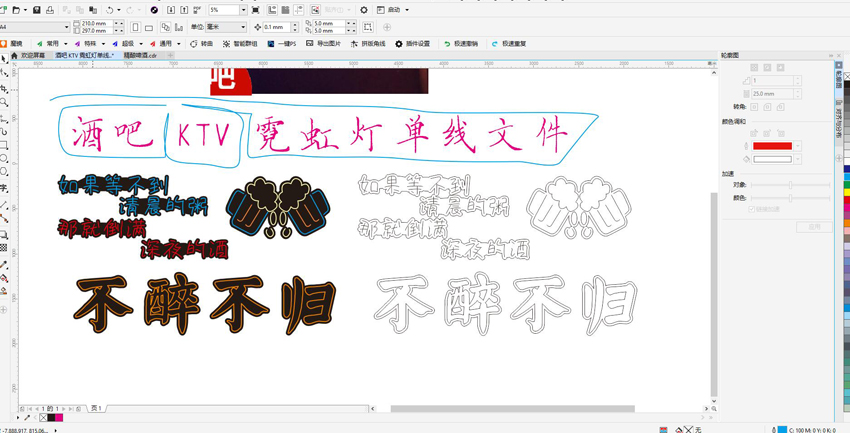Open file using the folder icon

(16, 10)
